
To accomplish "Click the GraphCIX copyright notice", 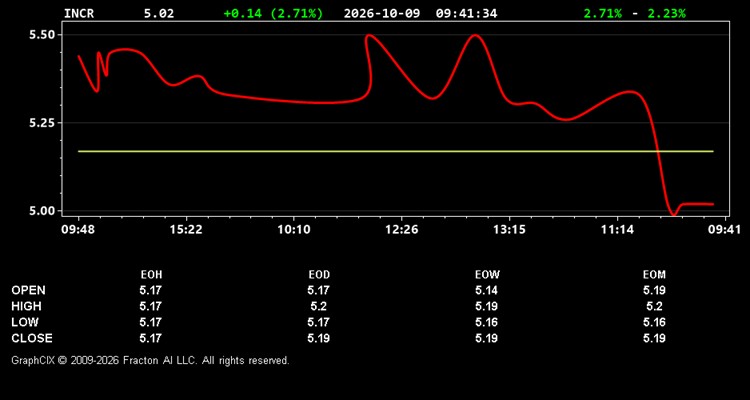I will coord(150,360).
